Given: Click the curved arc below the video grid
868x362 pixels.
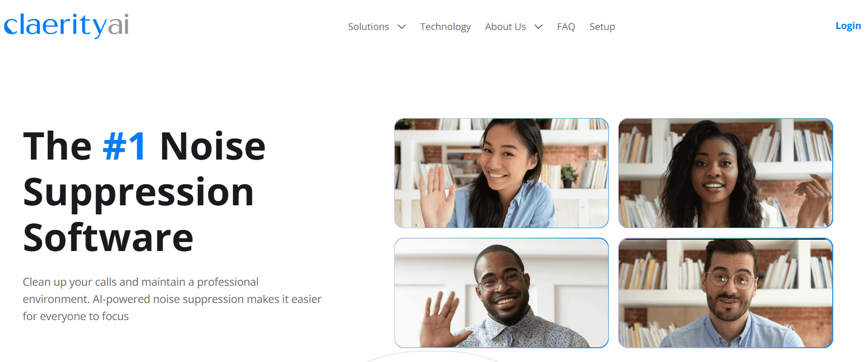Looking at the screenshot, I should [x=433, y=356].
